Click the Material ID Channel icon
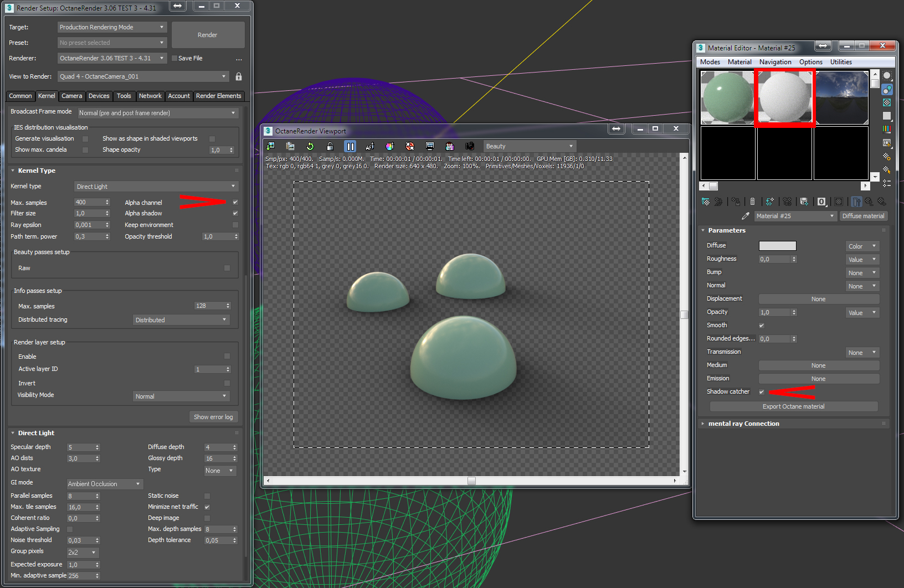Image resolution: width=904 pixels, height=588 pixels. [821, 202]
